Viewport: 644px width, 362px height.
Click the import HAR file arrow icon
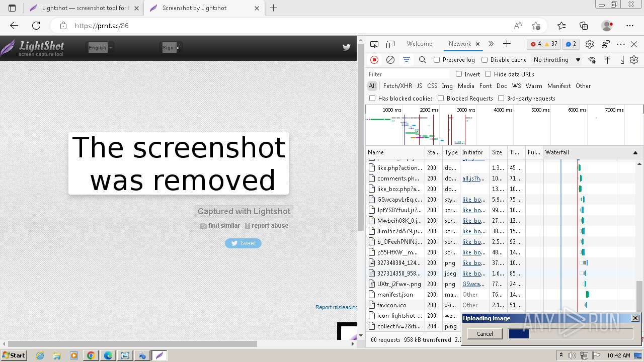(607, 60)
